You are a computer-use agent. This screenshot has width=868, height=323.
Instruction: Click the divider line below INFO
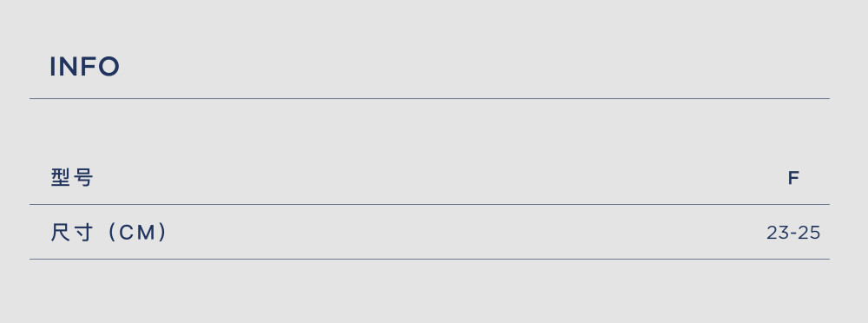tap(430, 99)
